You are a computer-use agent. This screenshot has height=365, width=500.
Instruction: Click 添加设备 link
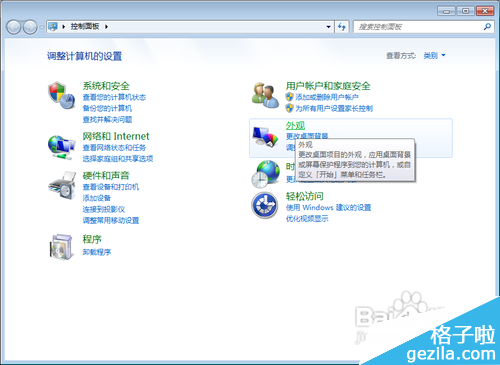pyautogui.click(x=96, y=198)
